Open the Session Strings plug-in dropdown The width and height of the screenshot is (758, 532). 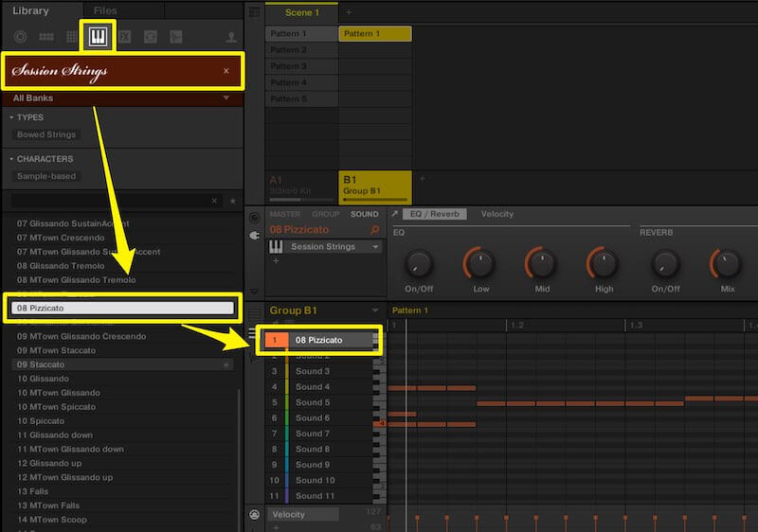click(x=375, y=247)
